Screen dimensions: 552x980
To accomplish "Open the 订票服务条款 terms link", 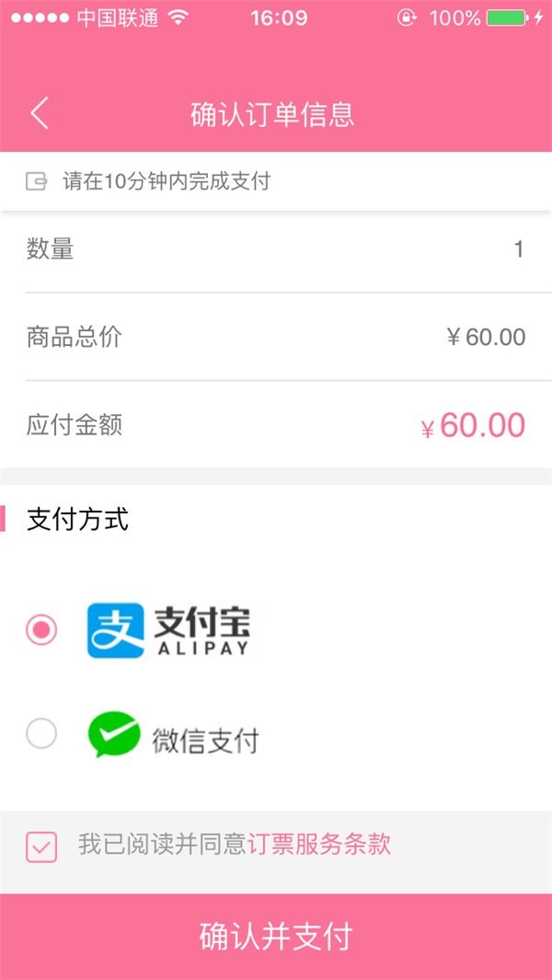I will pos(319,845).
